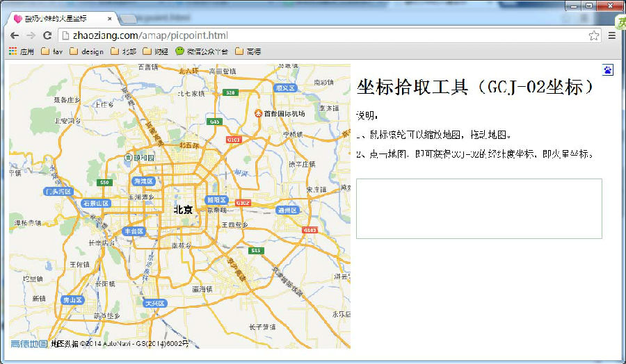
Task: Click the 李桥镇 map label
Action: [x=293, y=134]
